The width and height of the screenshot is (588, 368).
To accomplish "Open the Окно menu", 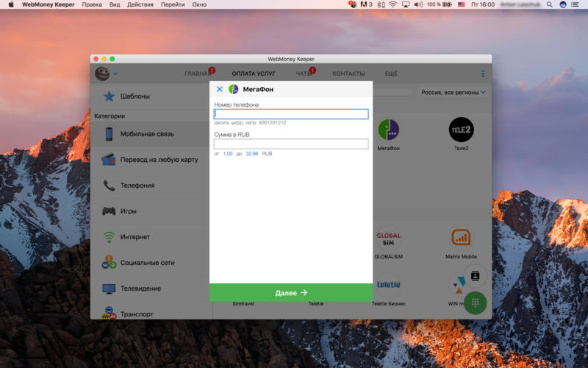I will point(199,4).
